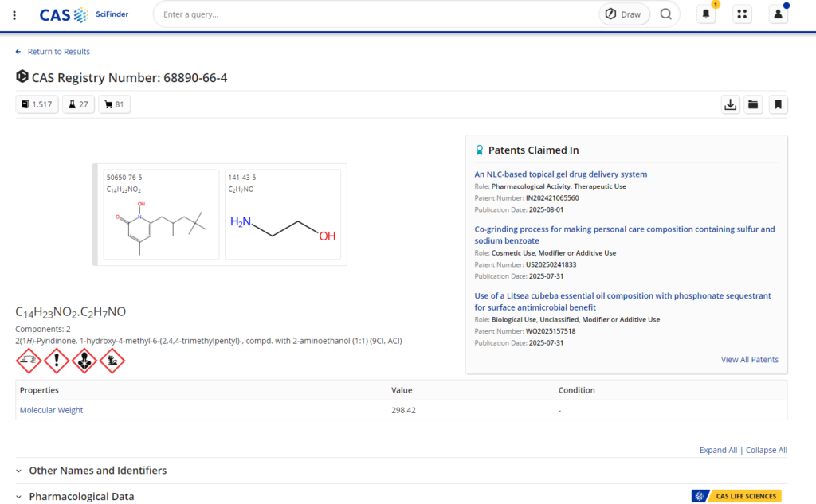This screenshot has height=504, width=816.
Task: Bookmark this substance record
Action: coord(778,104)
